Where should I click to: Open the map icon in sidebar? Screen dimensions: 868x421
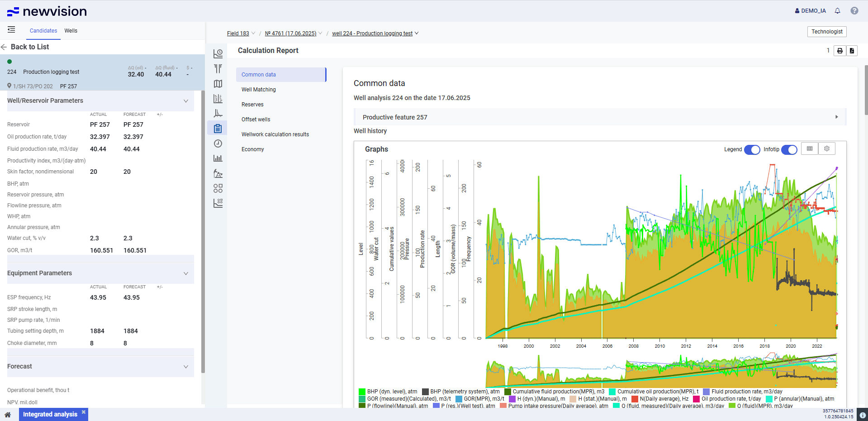(218, 84)
